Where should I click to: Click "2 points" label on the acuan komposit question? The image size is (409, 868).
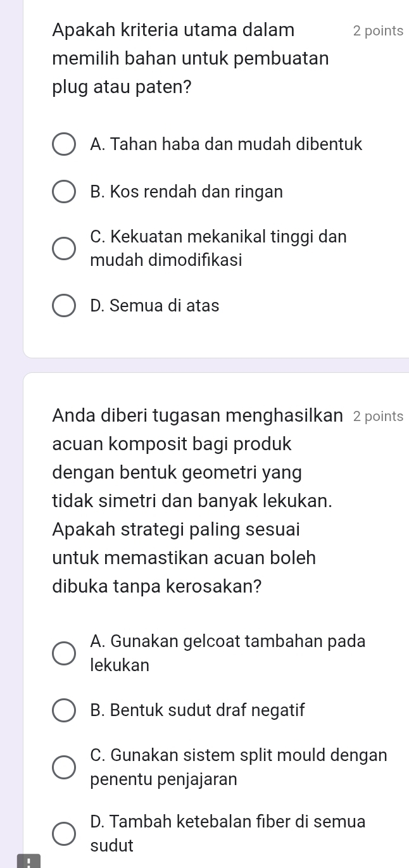[x=378, y=417]
